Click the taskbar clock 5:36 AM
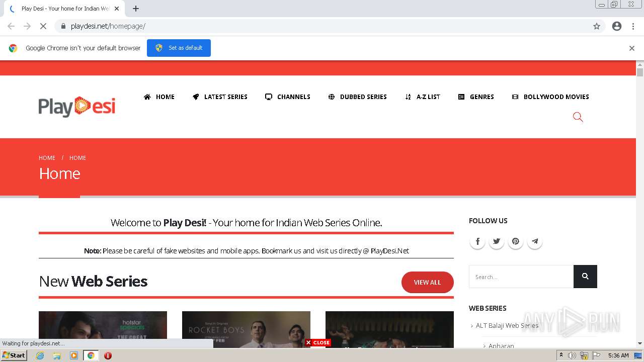644x362 pixels. coord(618,355)
